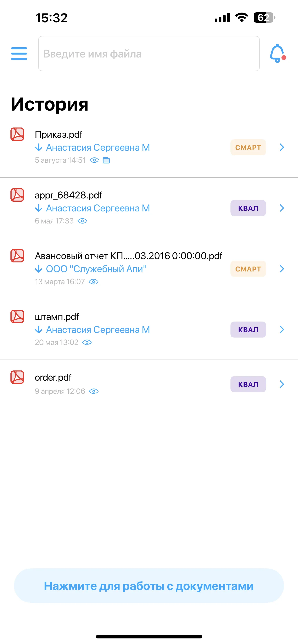Click the PDF icon for штамп.pdf
Viewport: 298px width, 644px height.
[x=17, y=316]
